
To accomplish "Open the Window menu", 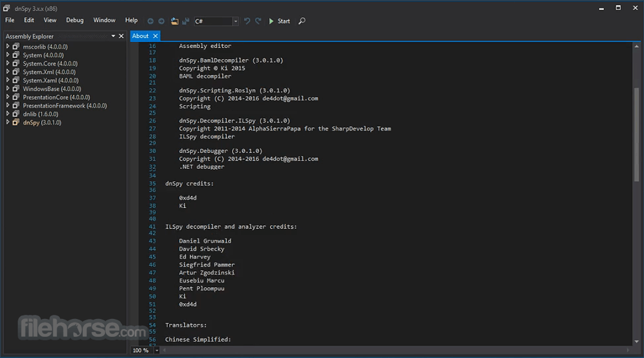I will click(x=105, y=20).
